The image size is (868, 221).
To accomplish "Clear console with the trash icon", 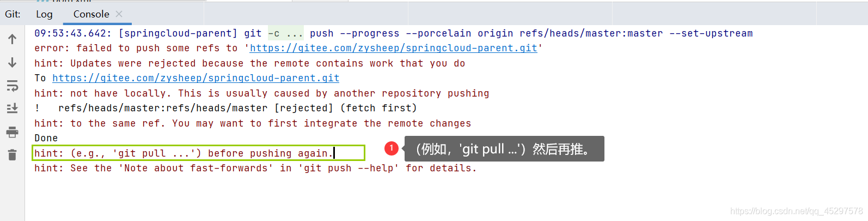I will (x=12, y=156).
